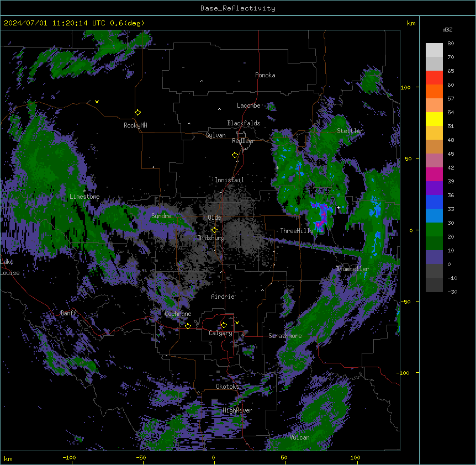Click the -100 tick on the vertical axis

coord(404,373)
